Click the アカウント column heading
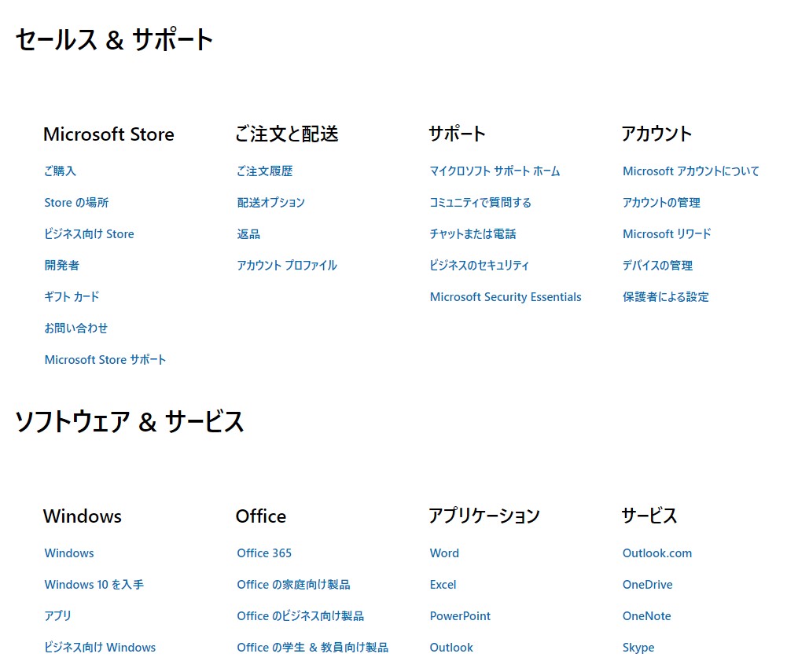Viewport: 798px width, 672px height. point(656,134)
